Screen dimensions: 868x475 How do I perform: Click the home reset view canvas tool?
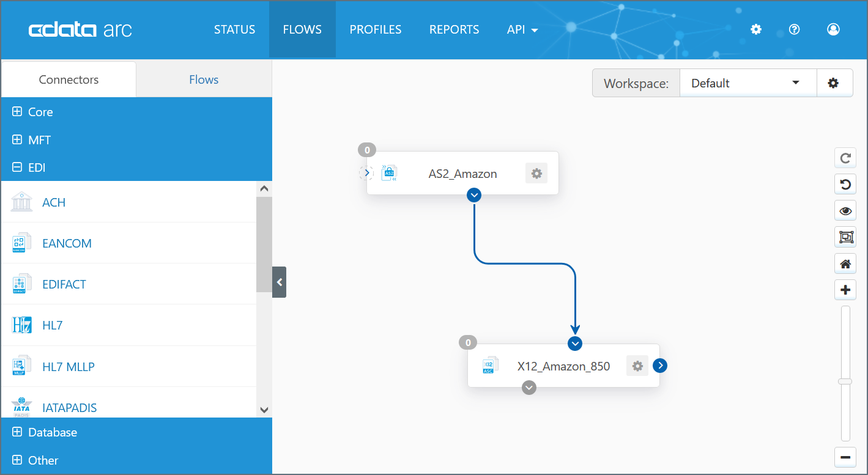(845, 263)
